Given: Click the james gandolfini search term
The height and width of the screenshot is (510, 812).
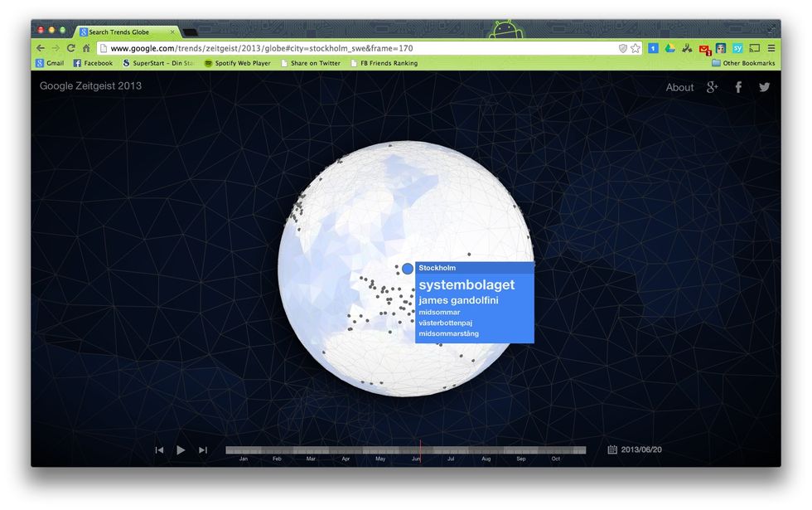Looking at the screenshot, I should (458, 300).
